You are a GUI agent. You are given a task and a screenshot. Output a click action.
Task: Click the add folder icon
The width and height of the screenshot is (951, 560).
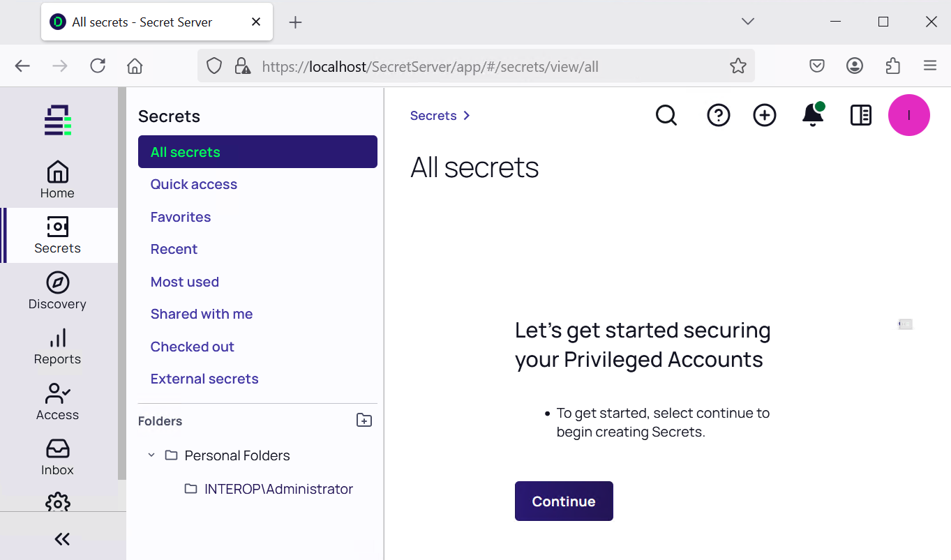[x=364, y=421]
